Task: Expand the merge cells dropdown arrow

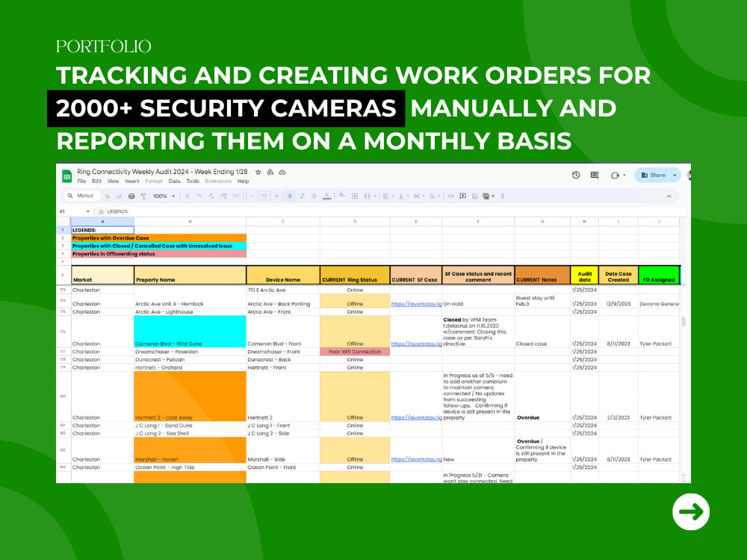Action: (375, 196)
